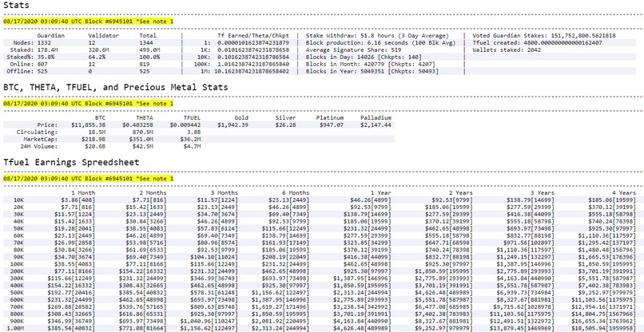
Task: Select the "Voted Guardian Stakes" value line
Action: click(x=544, y=36)
